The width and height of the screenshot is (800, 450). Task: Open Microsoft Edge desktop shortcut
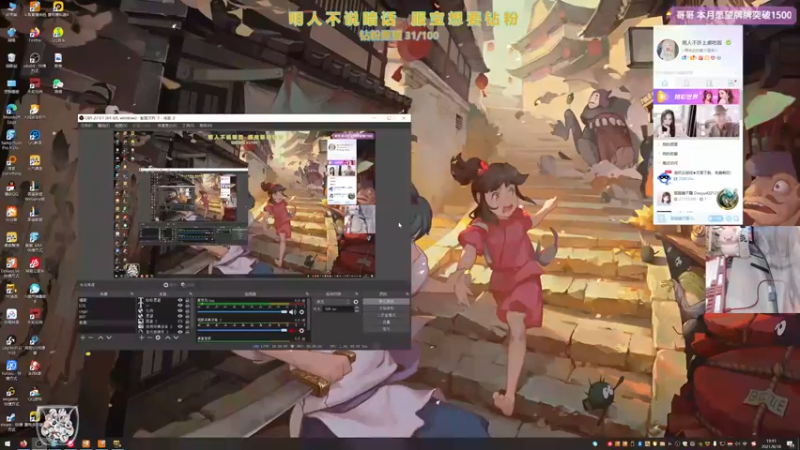point(11,112)
